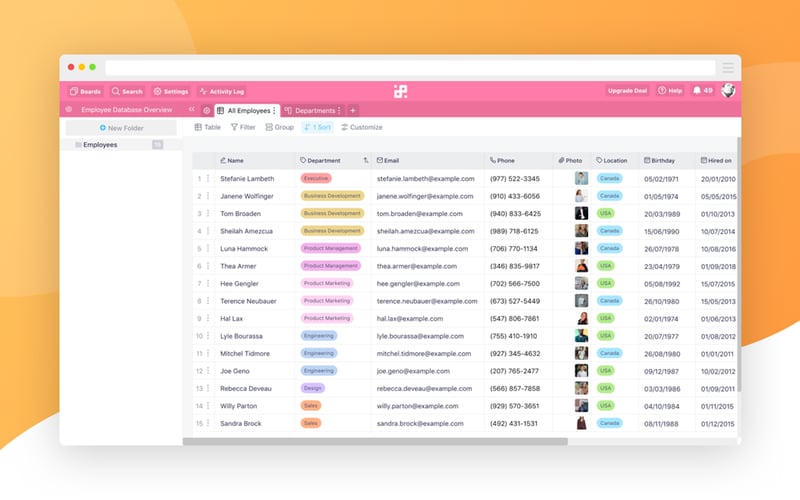This screenshot has height=500, width=800.
Task: Open row menu dots for Luna Hammock
Action: pyautogui.click(x=208, y=248)
